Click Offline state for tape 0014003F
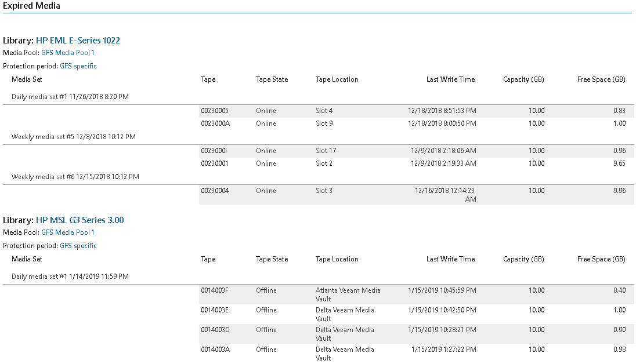The width and height of the screenshot is (636, 364). (266, 290)
